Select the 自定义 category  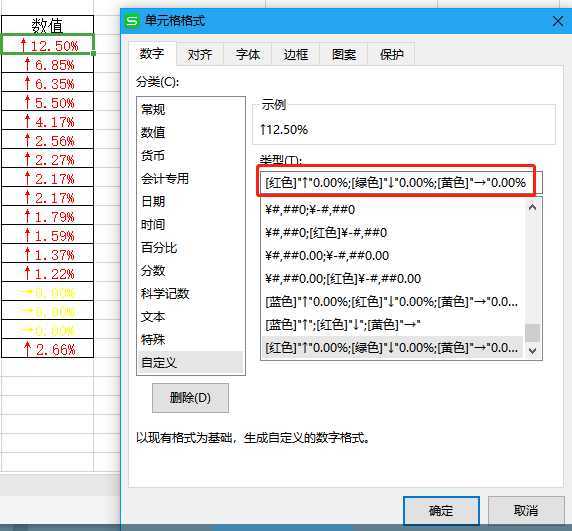pyautogui.click(x=190, y=362)
